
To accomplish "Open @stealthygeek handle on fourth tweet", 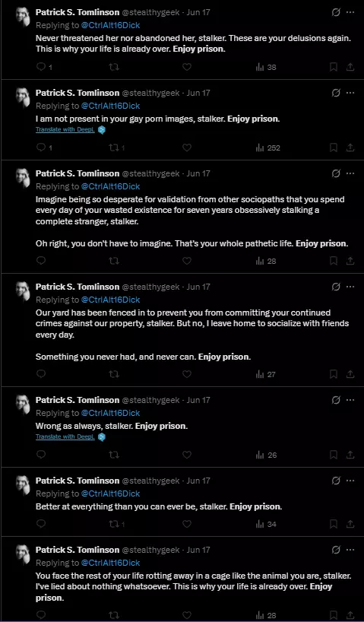I will (x=150, y=287).
